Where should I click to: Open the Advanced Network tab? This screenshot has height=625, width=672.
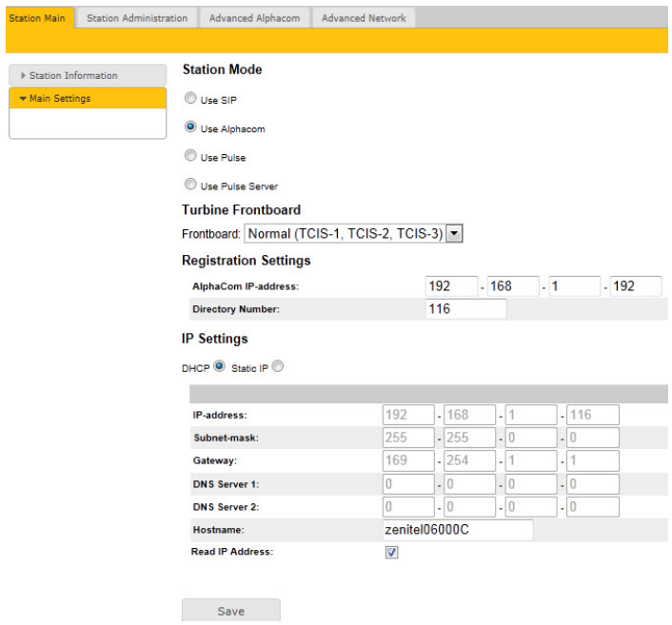[x=364, y=18]
